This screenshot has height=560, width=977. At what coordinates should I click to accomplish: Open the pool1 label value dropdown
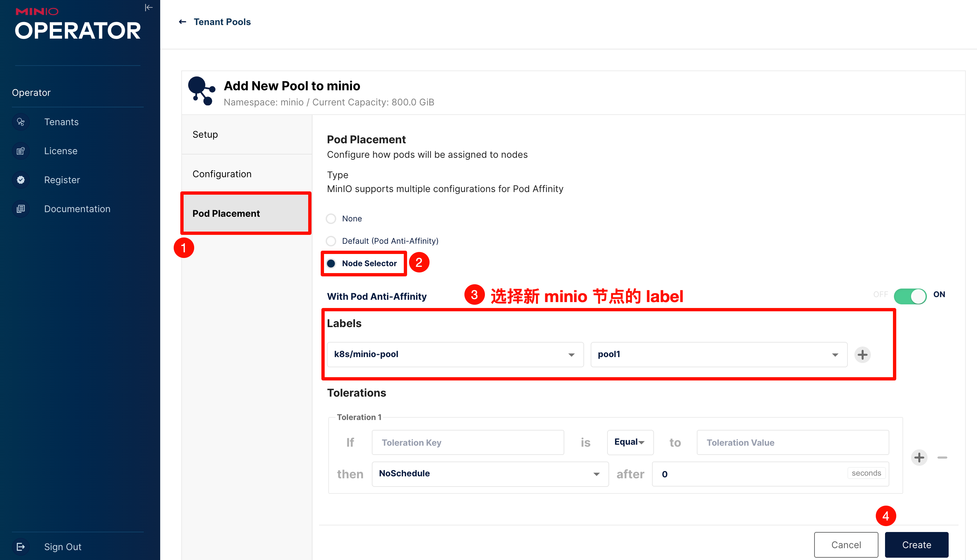coord(719,354)
